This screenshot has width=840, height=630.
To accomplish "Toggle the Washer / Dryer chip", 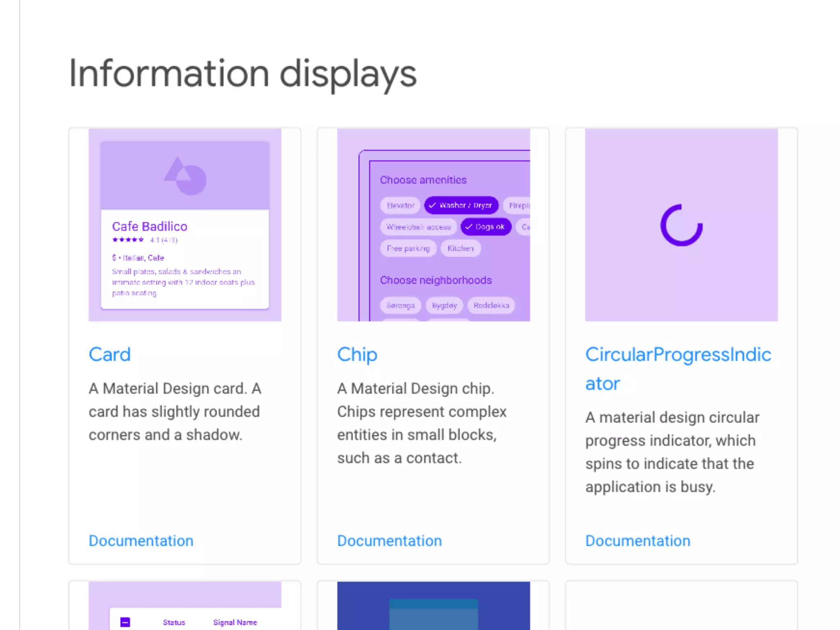I will [x=461, y=205].
